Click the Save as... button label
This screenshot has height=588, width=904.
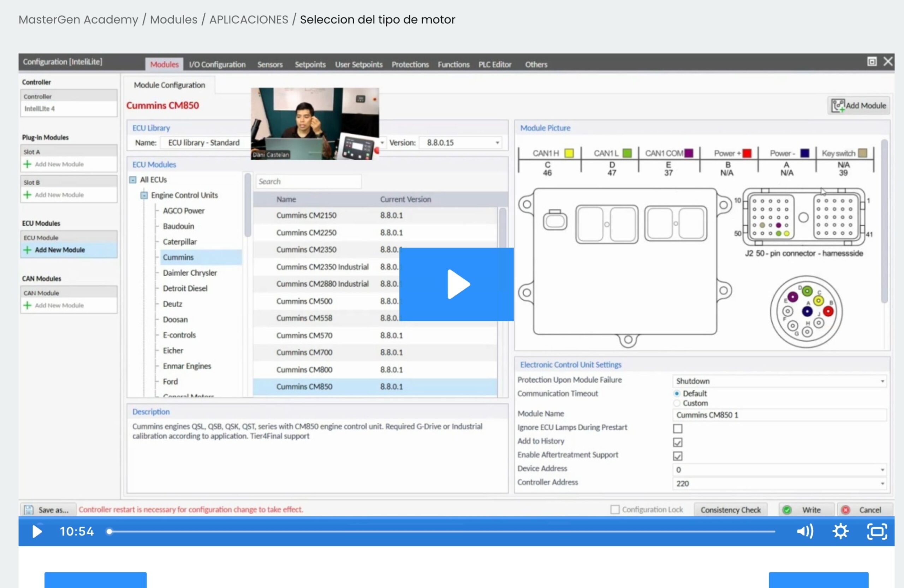coord(54,510)
